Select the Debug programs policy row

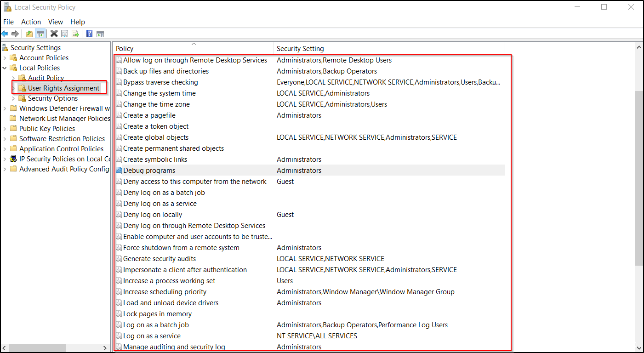click(x=149, y=171)
